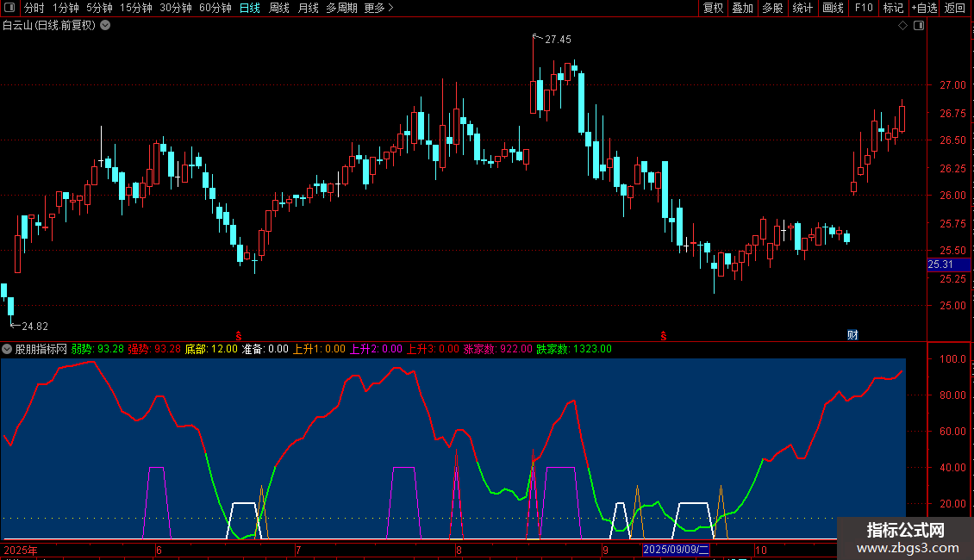Select the 5分钟 period
This screenshot has width=974, height=560.
coord(99,8)
